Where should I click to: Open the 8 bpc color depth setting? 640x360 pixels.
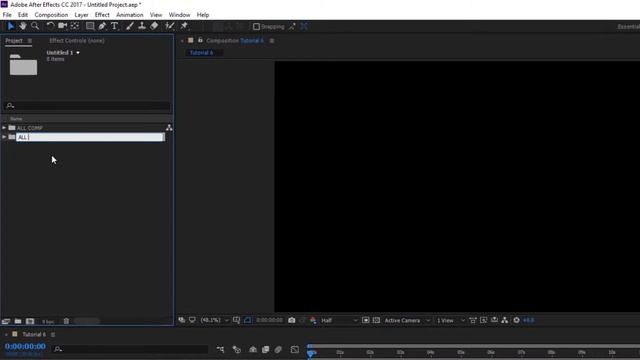[x=48, y=322]
